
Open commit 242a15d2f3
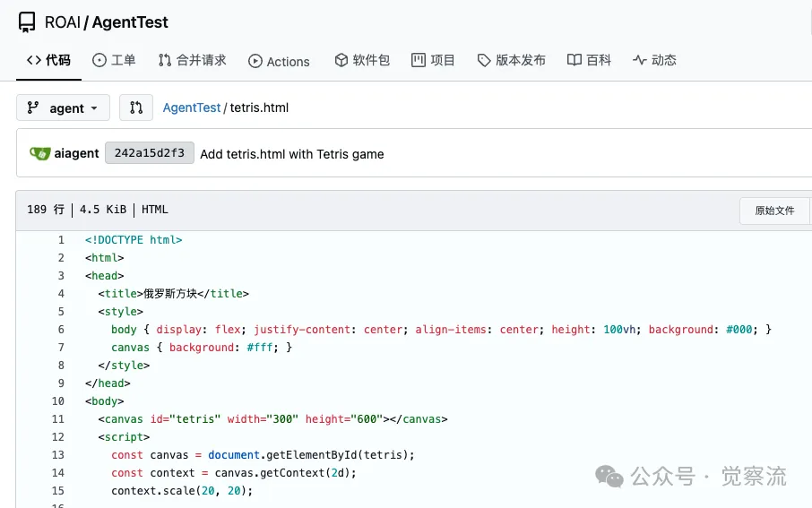click(x=150, y=153)
